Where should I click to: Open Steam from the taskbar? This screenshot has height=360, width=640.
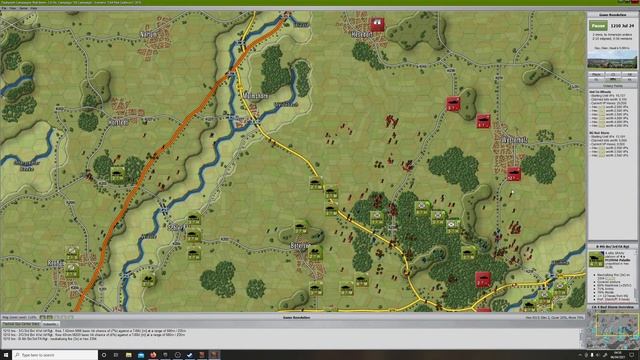coord(189,355)
